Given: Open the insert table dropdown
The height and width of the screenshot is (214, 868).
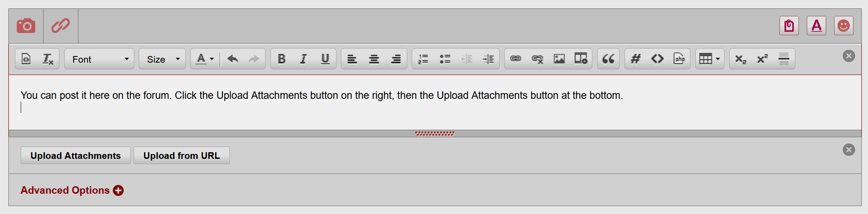Looking at the screenshot, I should [x=709, y=59].
